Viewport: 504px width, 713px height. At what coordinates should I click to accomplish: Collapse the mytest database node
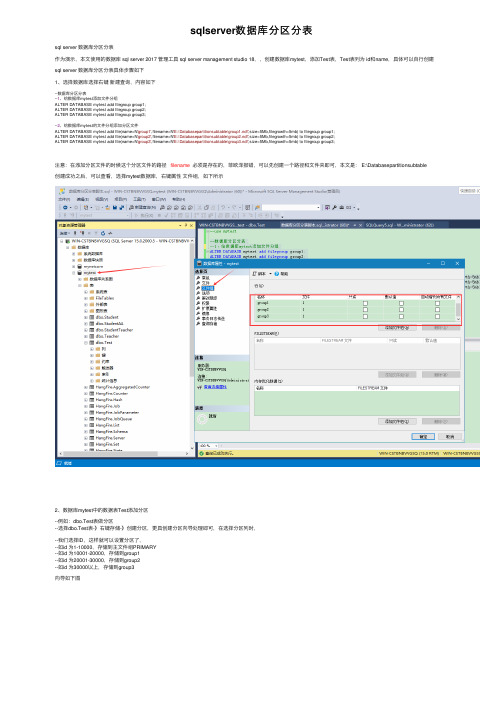pyautogui.click(x=74, y=273)
